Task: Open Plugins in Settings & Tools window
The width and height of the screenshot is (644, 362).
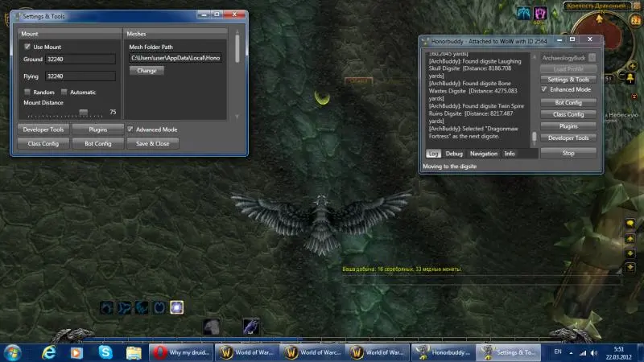Action: coord(97,130)
